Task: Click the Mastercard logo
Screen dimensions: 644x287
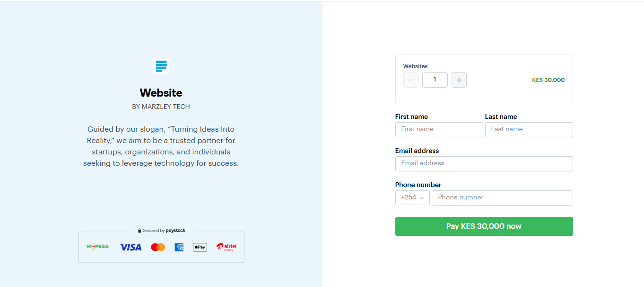Action: pyautogui.click(x=158, y=247)
